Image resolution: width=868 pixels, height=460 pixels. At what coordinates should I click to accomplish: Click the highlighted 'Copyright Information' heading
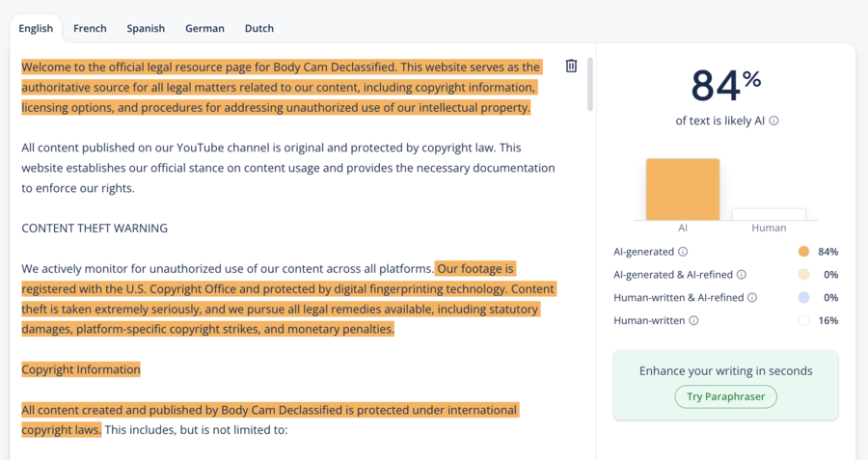click(x=81, y=369)
